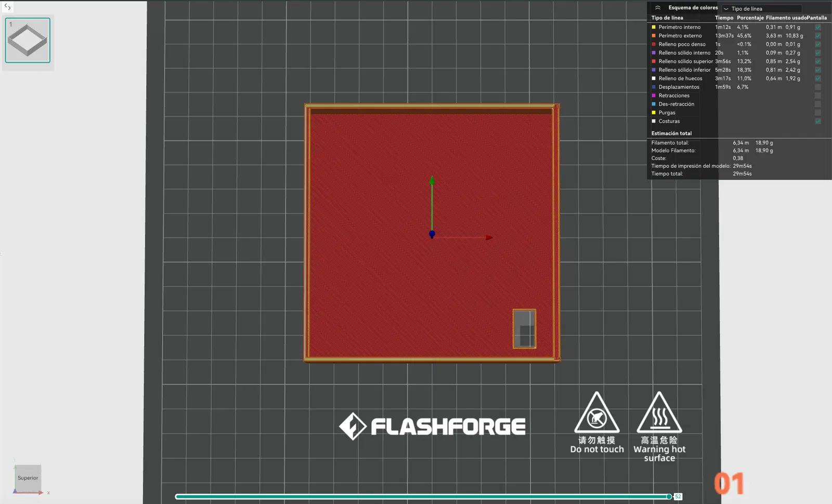Screen dimensions: 832x504
Task: Show Purgas in the preview
Action: [818, 113]
